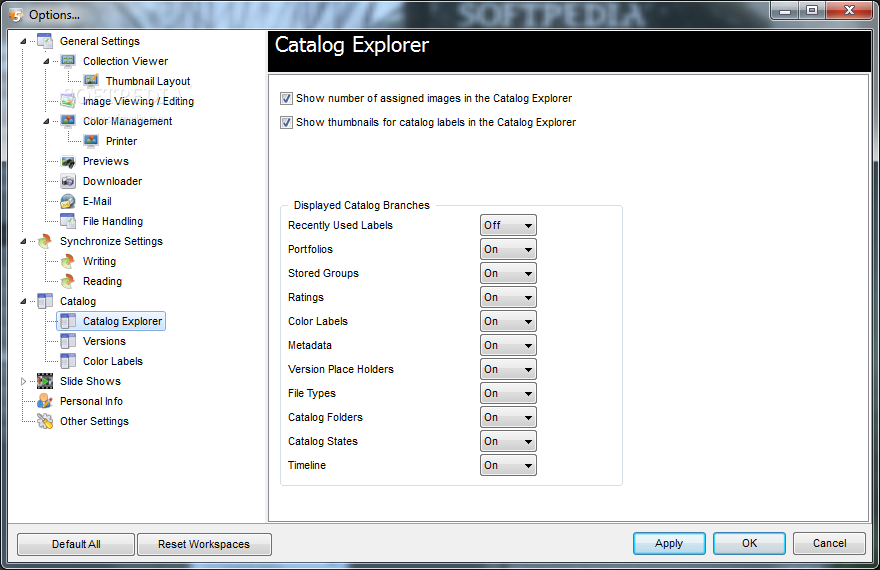Screen dimensions: 880x570
Task: Open the Version Place Holders dropdown
Action: click(508, 369)
